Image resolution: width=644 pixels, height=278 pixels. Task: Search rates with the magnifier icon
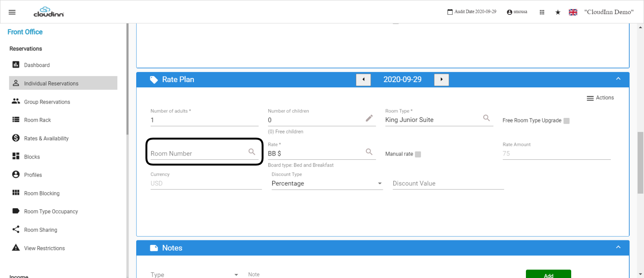point(369,151)
